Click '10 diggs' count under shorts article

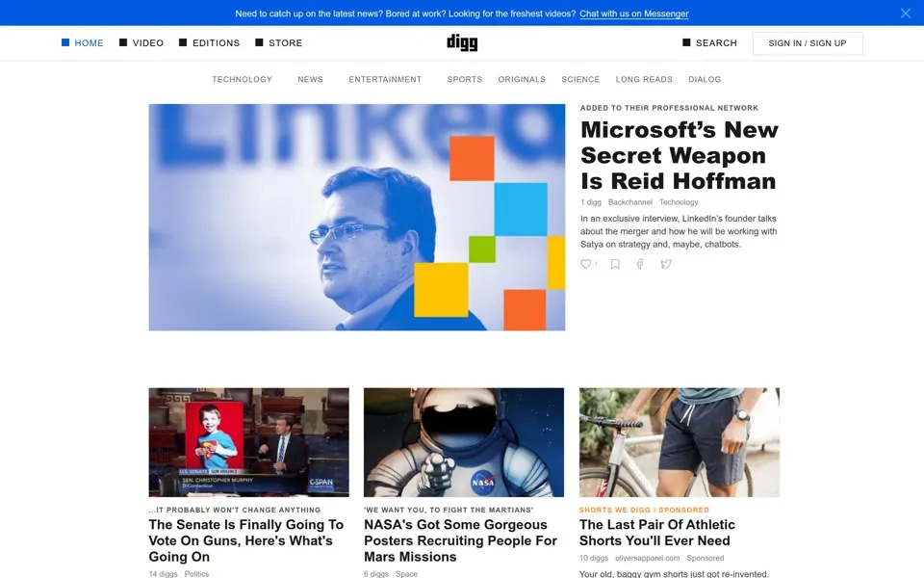pos(594,558)
